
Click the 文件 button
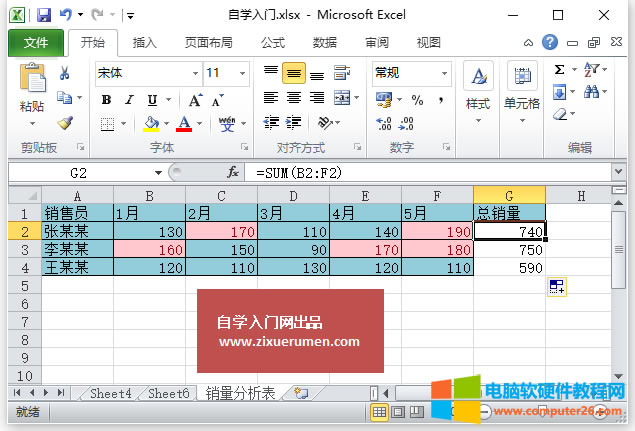click(x=36, y=43)
